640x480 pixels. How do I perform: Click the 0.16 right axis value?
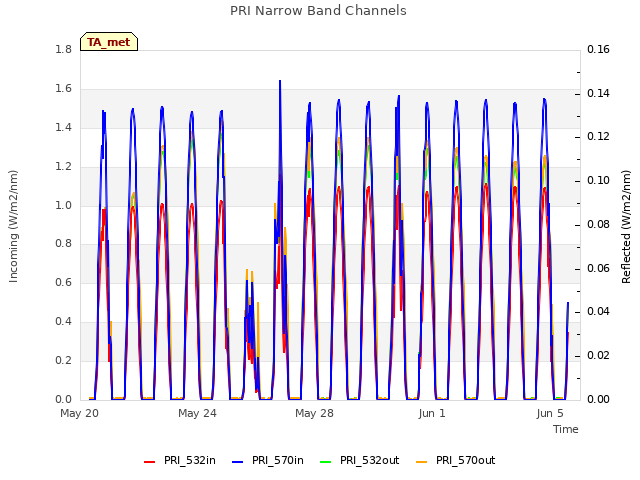pos(598,49)
